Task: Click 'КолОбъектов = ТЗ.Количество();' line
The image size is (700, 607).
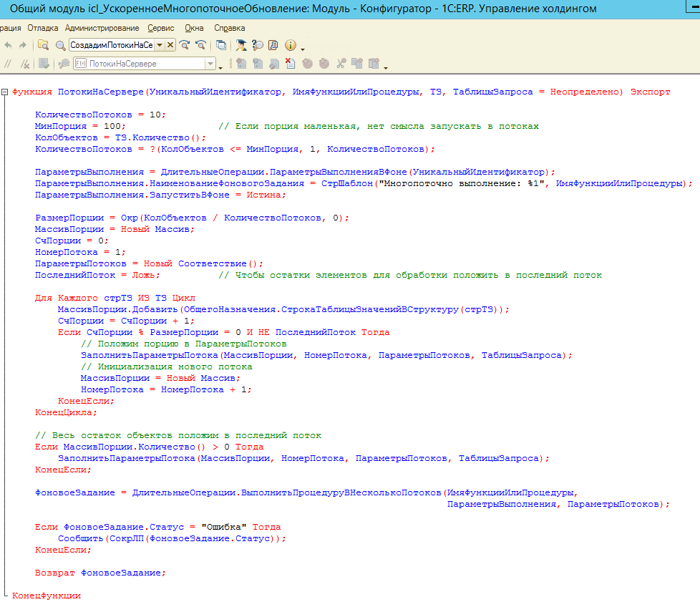Action: point(120,137)
